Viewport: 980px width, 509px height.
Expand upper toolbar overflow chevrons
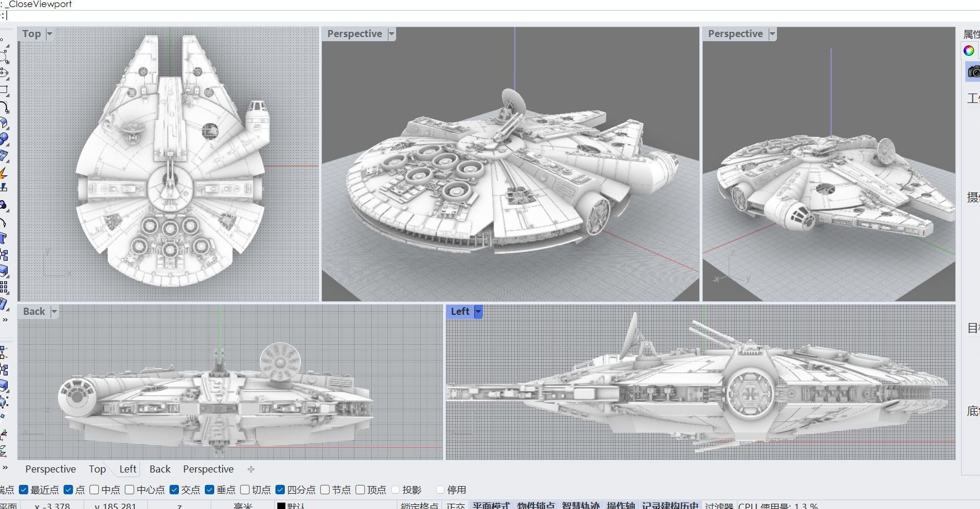coord(5,320)
